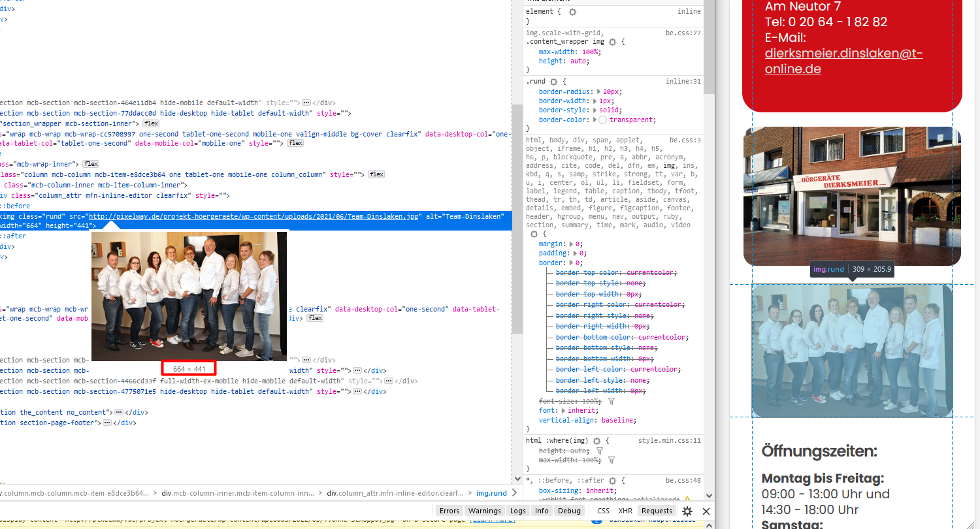Click the vertical-align baseline value

pyautogui.click(x=619, y=421)
